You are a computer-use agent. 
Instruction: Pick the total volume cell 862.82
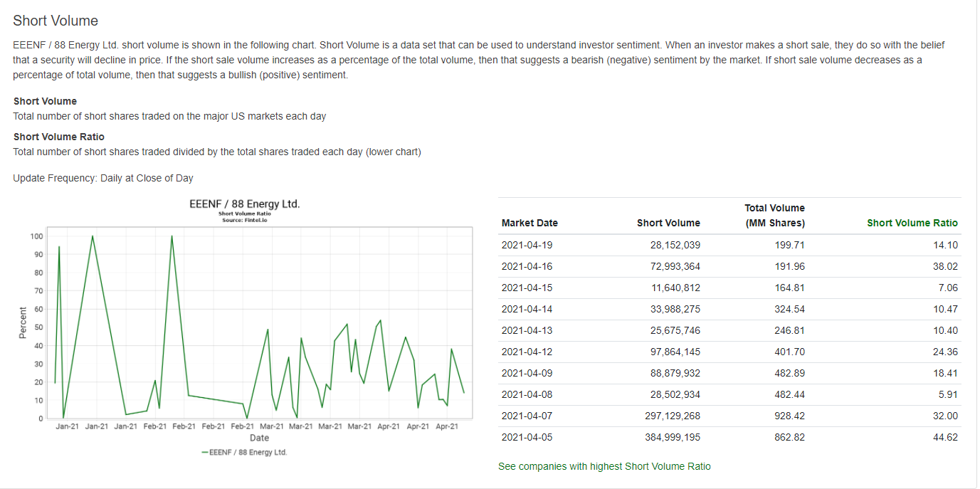pyautogui.click(x=790, y=437)
